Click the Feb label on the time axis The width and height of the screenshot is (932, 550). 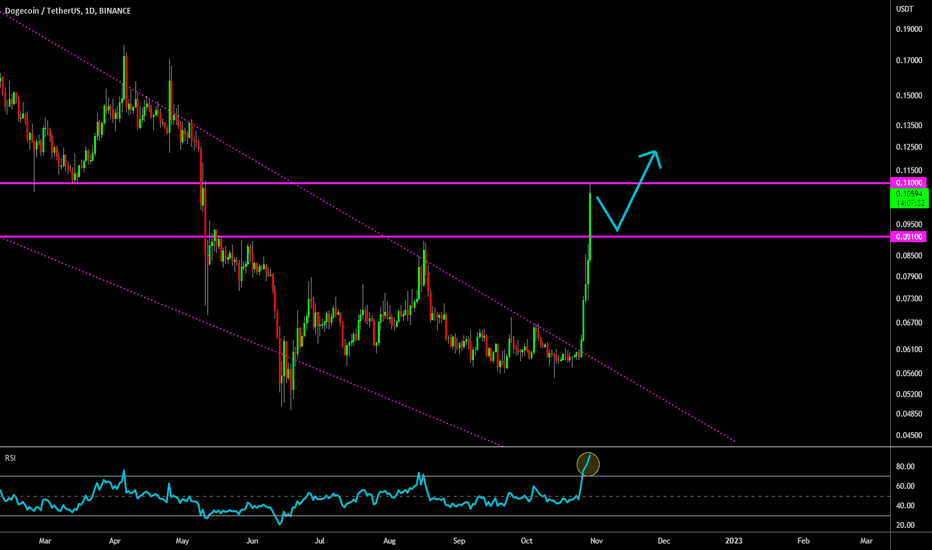(803, 541)
